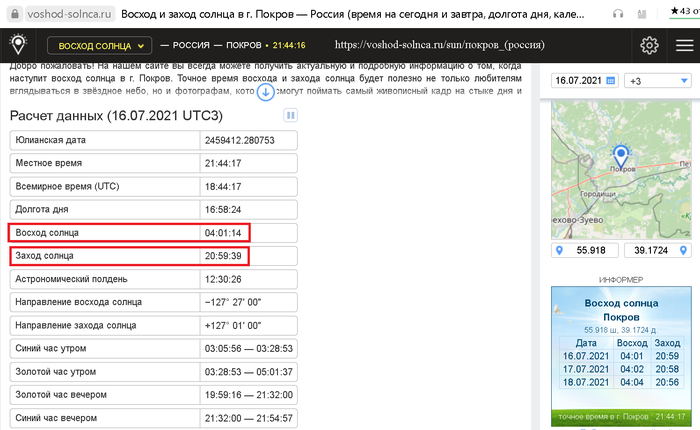Select the Восход солнца time 04:01:14
The image size is (700, 430).
tap(224, 232)
